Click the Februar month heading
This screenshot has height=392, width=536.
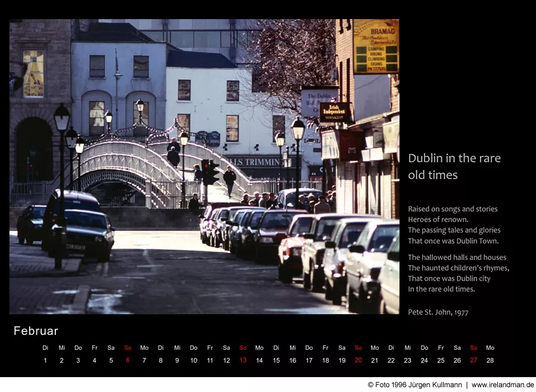coord(36,331)
